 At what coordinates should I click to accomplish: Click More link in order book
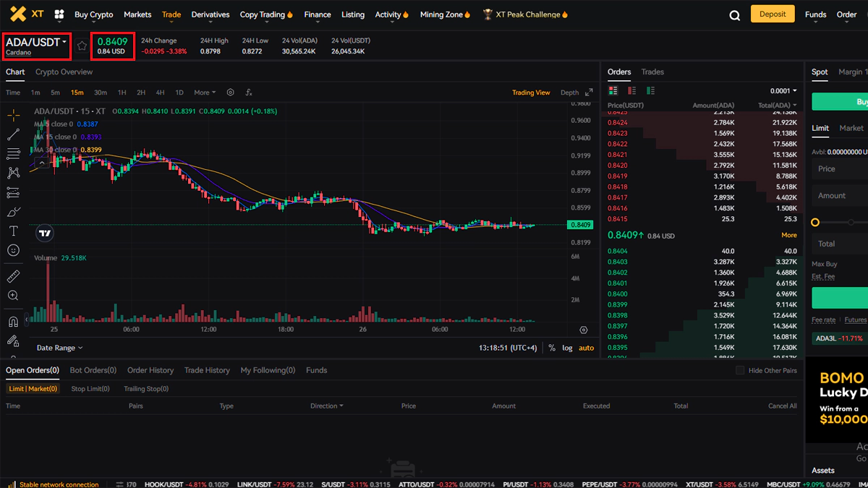pyautogui.click(x=789, y=235)
